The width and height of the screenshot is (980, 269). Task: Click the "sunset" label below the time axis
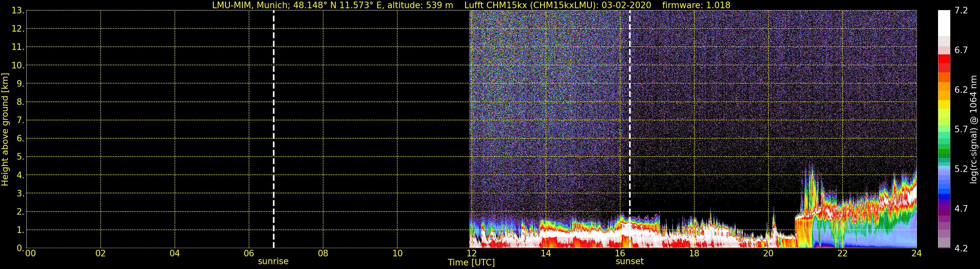[x=630, y=262]
